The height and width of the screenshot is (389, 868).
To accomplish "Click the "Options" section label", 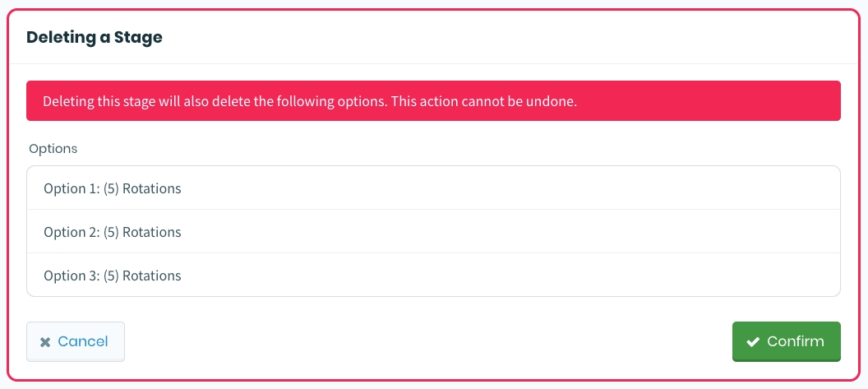I will [x=53, y=149].
